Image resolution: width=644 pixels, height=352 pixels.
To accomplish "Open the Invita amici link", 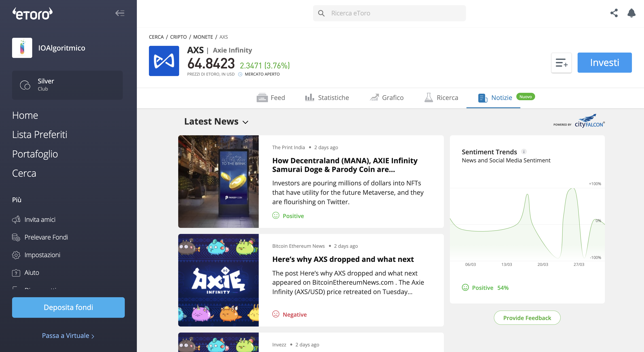I will 40,220.
